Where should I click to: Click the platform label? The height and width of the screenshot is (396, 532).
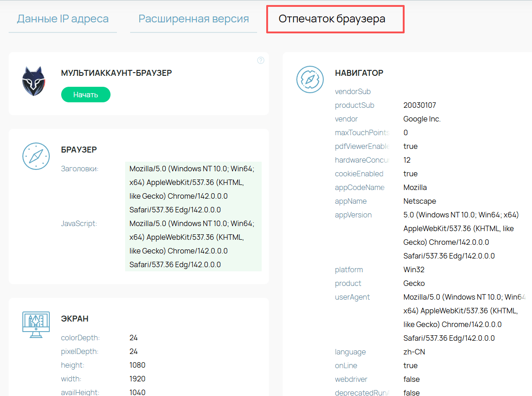pos(349,270)
